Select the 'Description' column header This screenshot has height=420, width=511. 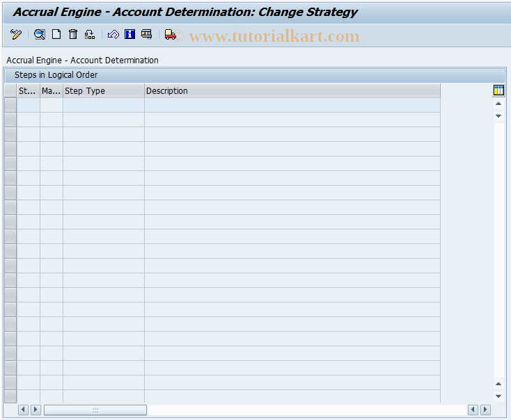292,91
